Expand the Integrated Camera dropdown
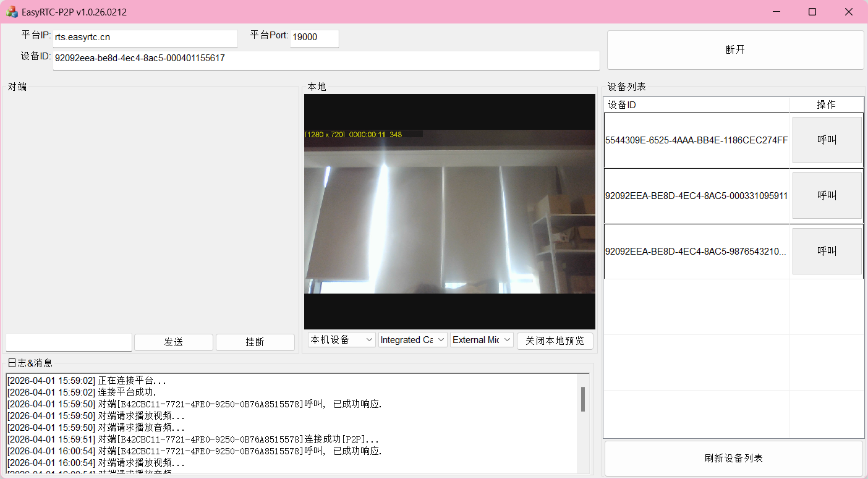Image resolution: width=868 pixels, height=479 pixels. point(412,340)
